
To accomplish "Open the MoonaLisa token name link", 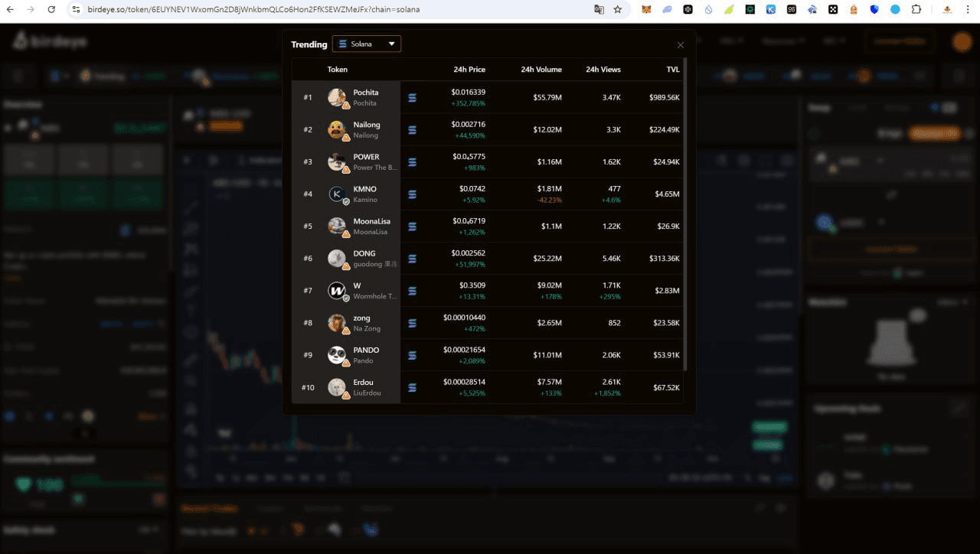I will coord(371,221).
